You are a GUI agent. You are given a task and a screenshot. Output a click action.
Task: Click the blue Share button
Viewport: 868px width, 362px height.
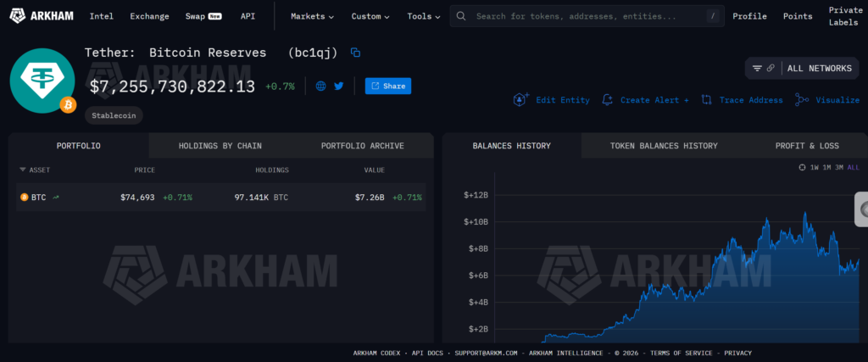(388, 86)
